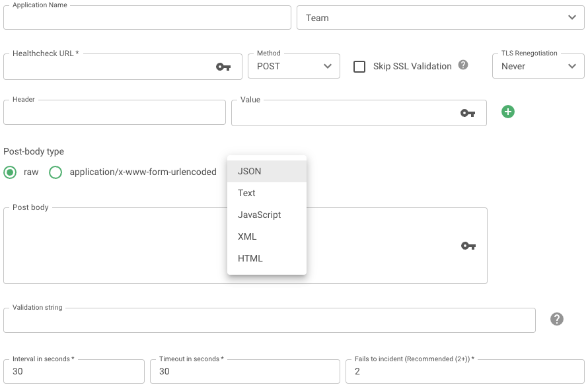Open the Validation string help icon
The height and width of the screenshot is (387, 588).
(x=557, y=319)
